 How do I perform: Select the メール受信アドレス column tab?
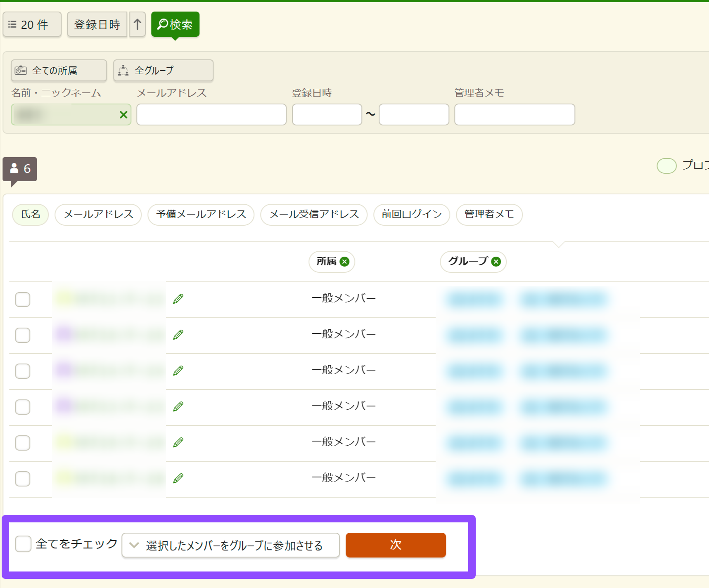(x=314, y=215)
